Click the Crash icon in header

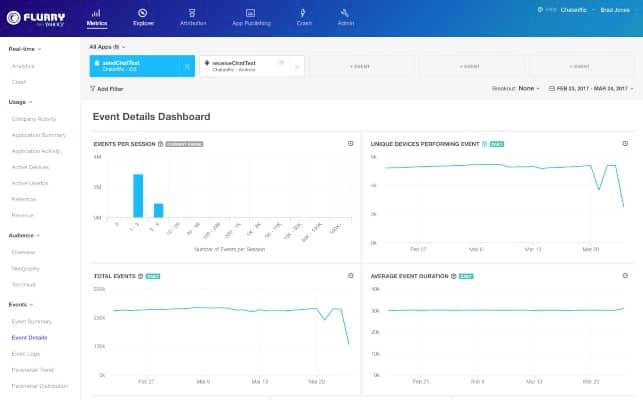pyautogui.click(x=303, y=13)
